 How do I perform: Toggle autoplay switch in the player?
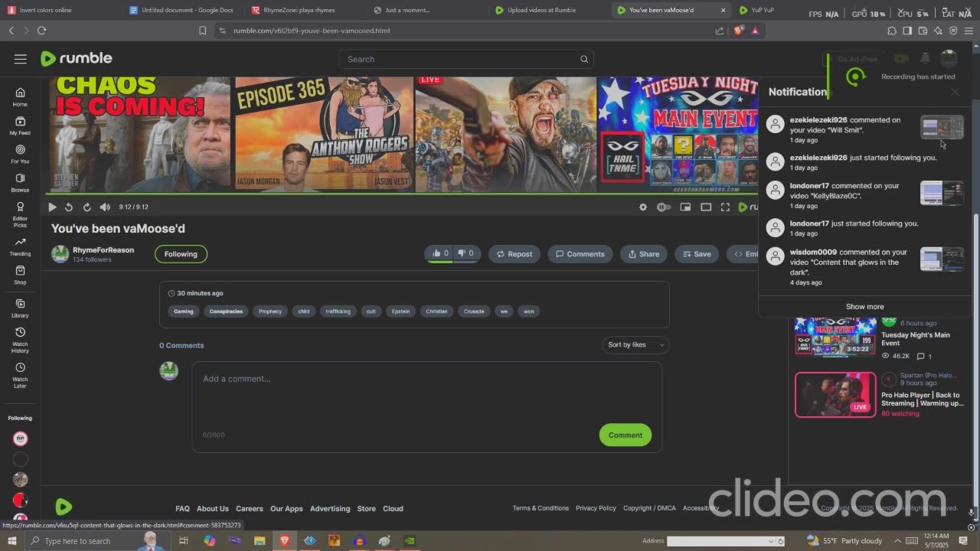click(x=664, y=207)
